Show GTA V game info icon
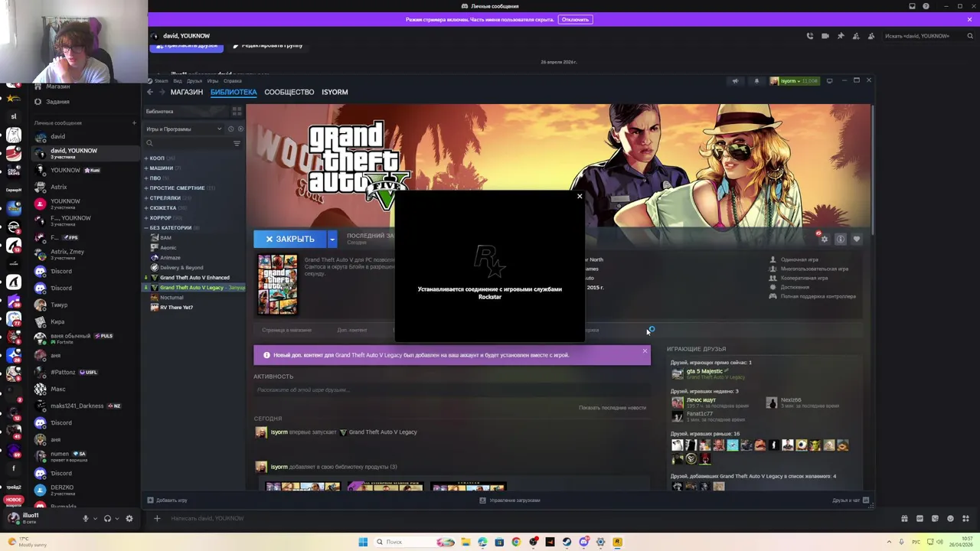Screen dimensions: 980x551 pyautogui.click(x=840, y=239)
